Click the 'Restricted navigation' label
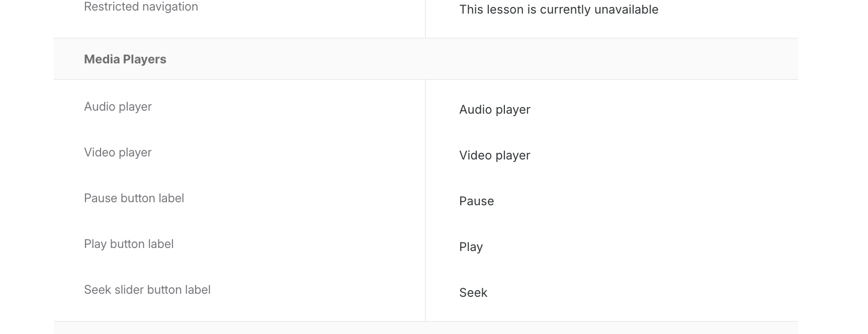 click(x=141, y=7)
